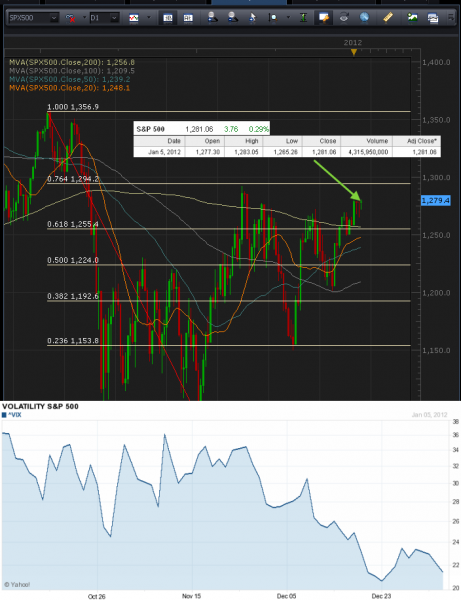Expand the chart type dropdown arrow
This screenshot has width=461, height=600.
[x=149, y=18]
